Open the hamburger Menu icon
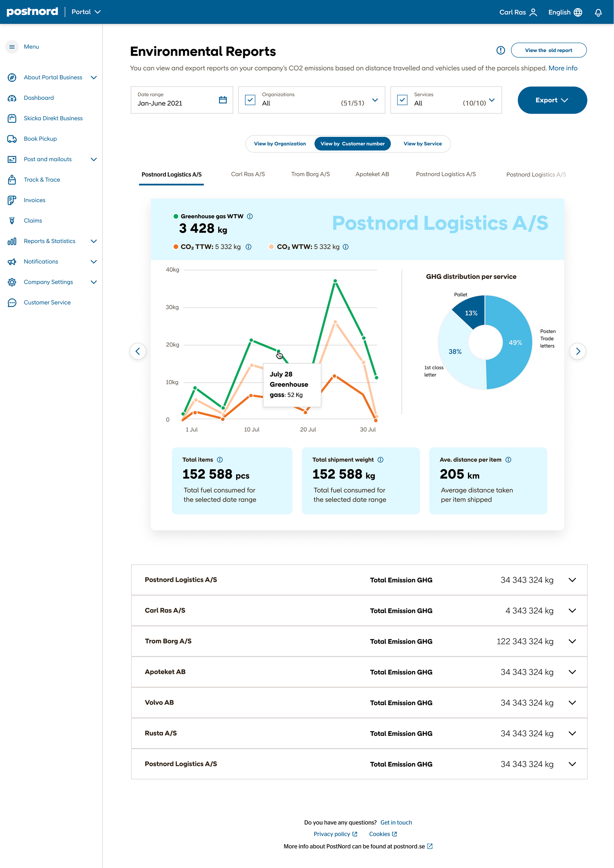Screen dimensions: 614x868 (x=12, y=46)
